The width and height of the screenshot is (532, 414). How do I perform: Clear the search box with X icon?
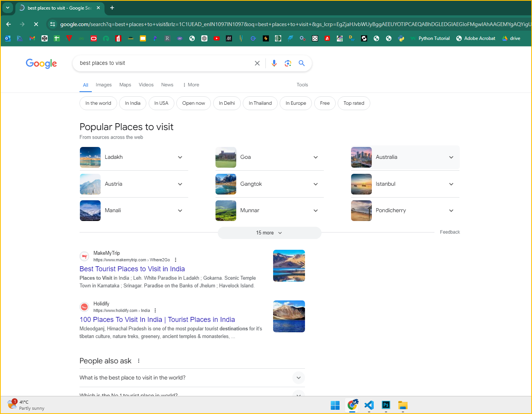pyautogui.click(x=257, y=63)
